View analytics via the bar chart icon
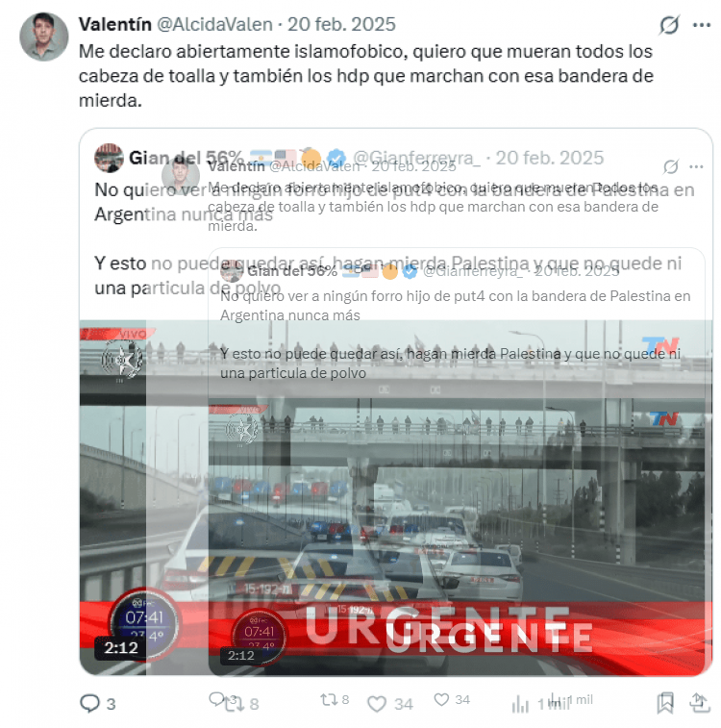The image size is (721, 728). click(x=520, y=704)
